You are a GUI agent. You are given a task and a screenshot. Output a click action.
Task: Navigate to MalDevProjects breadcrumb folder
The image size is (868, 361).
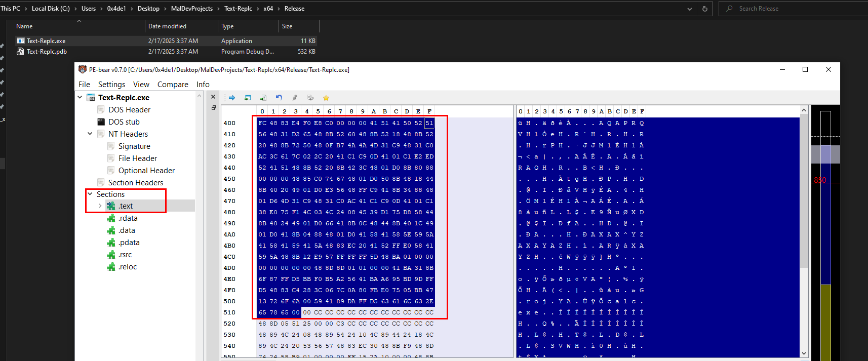(192, 9)
